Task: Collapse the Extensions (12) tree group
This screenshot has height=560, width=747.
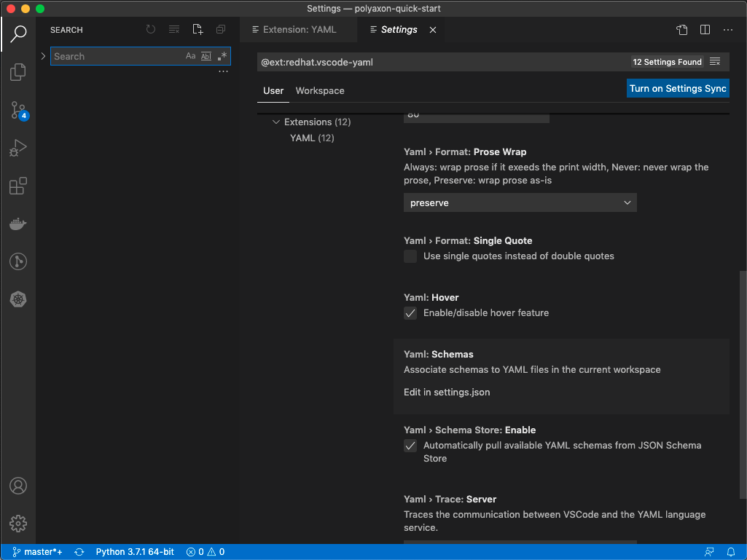Action: 275,122
